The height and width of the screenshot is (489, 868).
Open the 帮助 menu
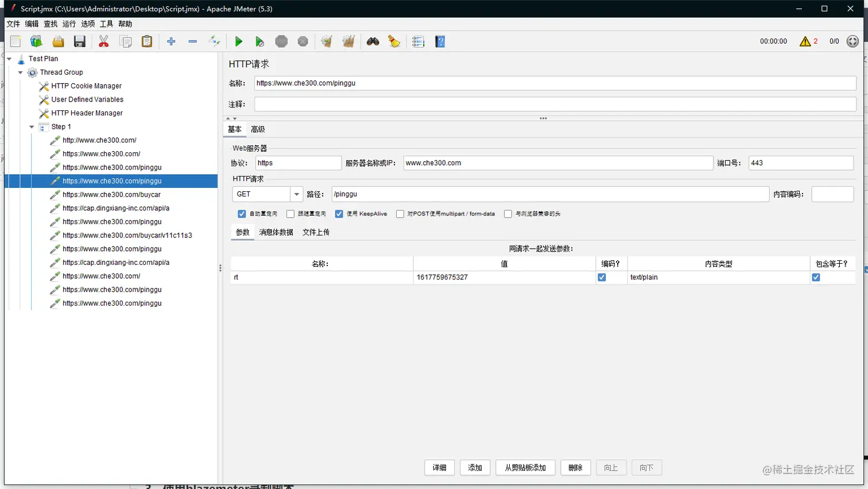click(x=125, y=24)
